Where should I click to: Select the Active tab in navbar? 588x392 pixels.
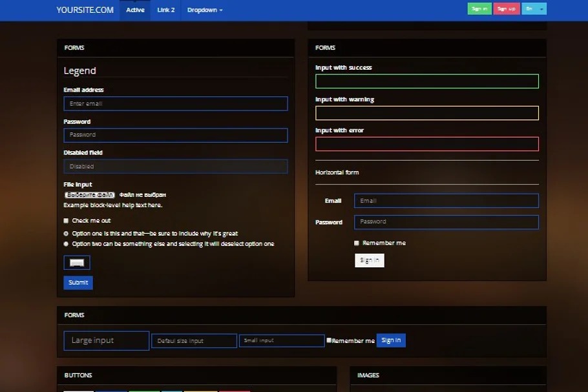pyautogui.click(x=135, y=10)
